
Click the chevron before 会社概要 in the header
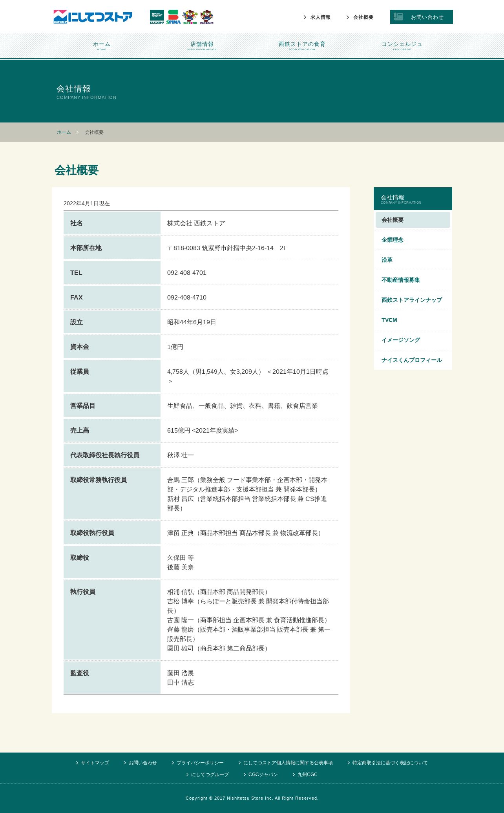click(347, 17)
